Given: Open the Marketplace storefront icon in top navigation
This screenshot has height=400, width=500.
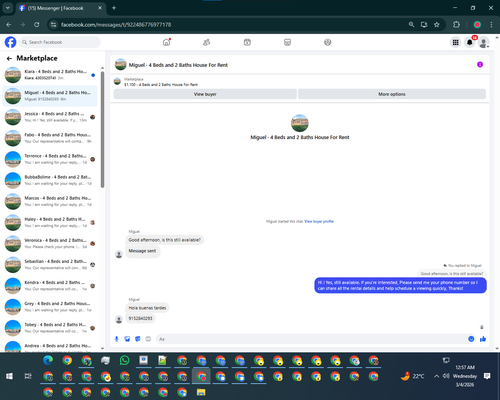Looking at the screenshot, I should pyautogui.click(x=287, y=42).
